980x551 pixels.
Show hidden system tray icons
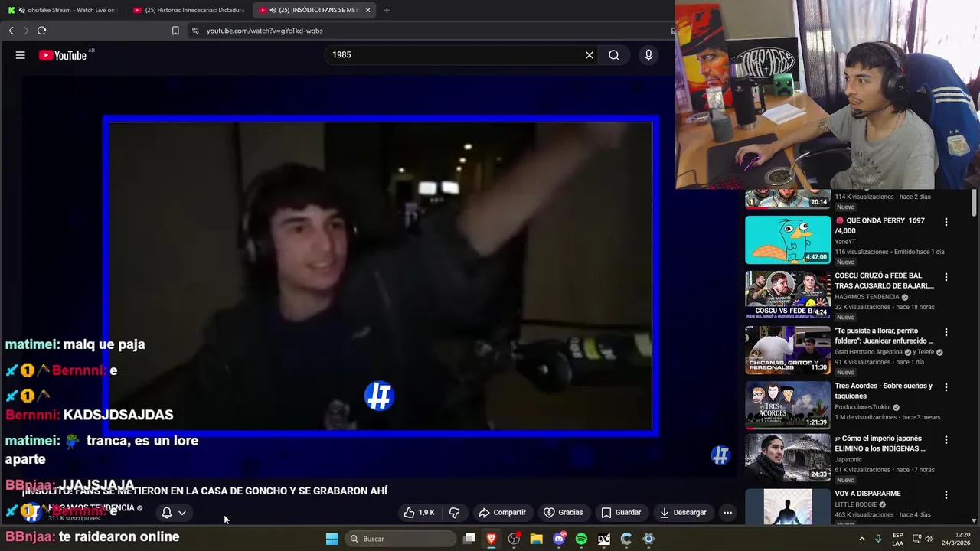(x=862, y=539)
